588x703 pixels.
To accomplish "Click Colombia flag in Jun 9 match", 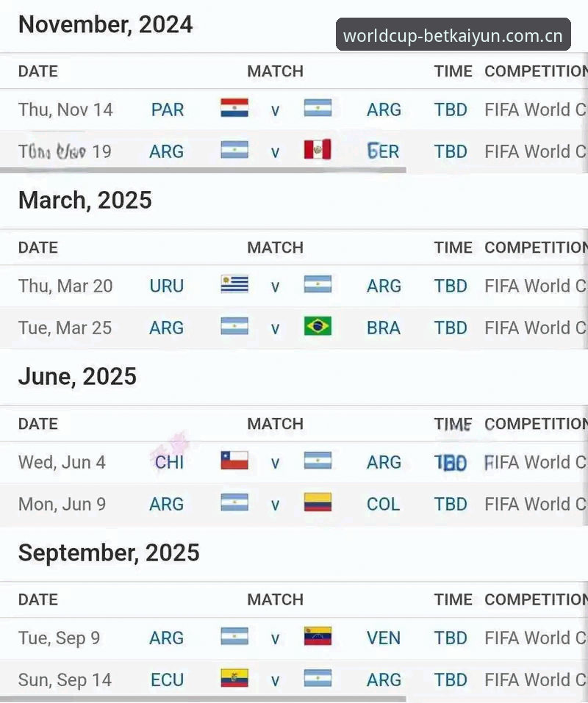I will click(318, 502).
